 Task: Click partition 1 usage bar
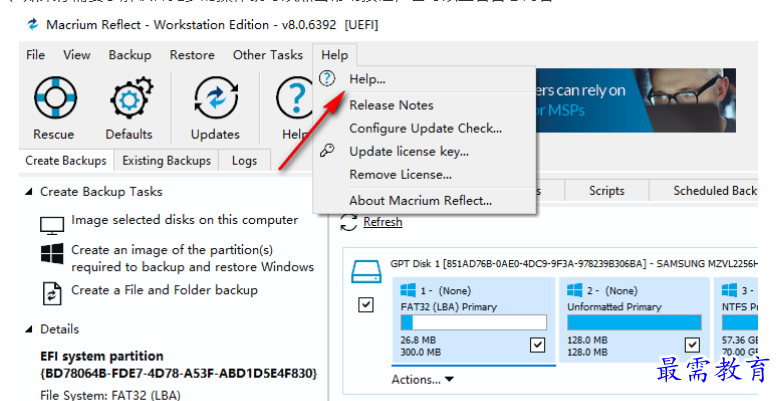pyautogui.click(x=474, y=323)
